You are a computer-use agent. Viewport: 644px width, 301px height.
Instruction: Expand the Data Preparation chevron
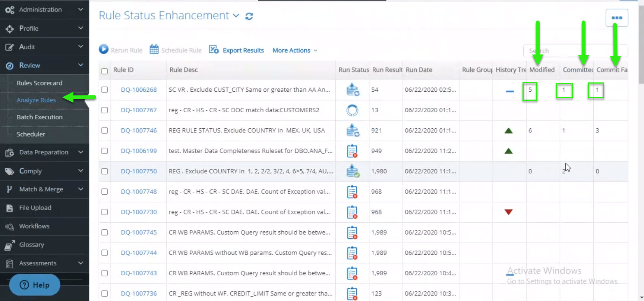[80, 152]
